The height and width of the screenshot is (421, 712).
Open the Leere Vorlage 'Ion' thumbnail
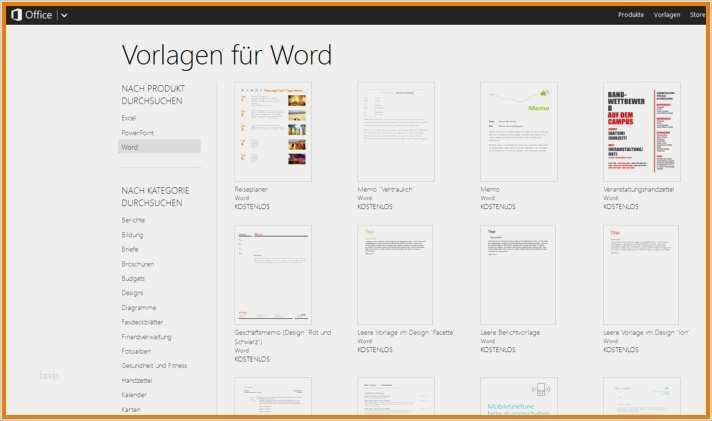pos(641,275)
